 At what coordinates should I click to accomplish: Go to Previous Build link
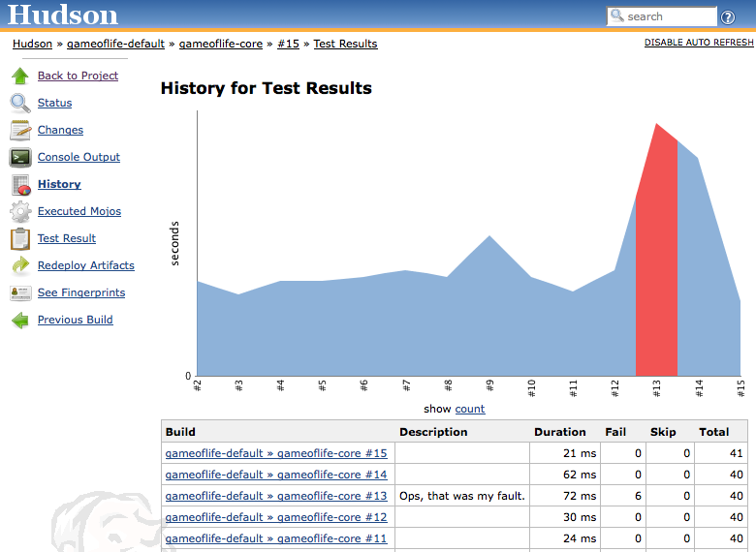point(76,320)
